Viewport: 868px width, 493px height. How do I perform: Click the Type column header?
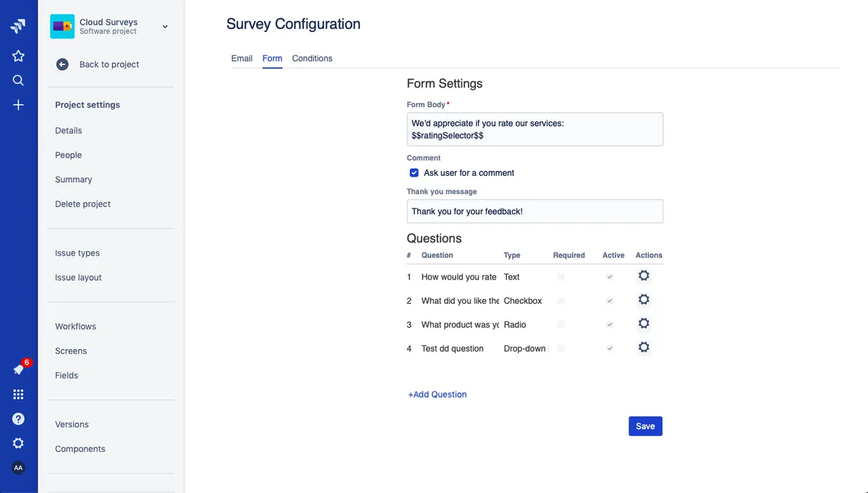pyautogui.click(x=512, y=256)
